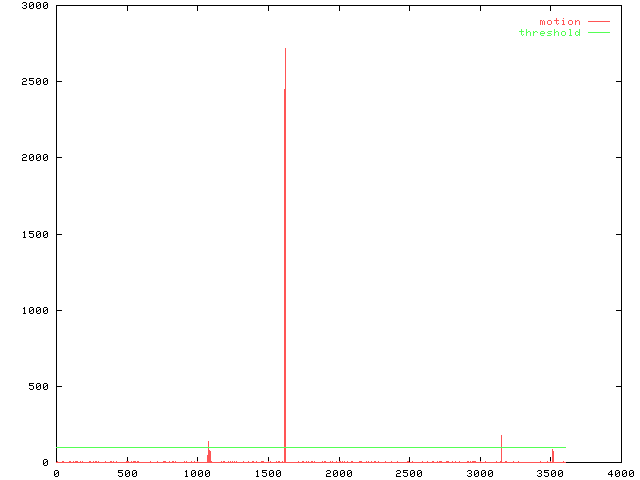Image resolution: width=640 pixels, height=480 pixels.
Task: Click the 3000 label on the y-axis
Action: click(36, 5)
